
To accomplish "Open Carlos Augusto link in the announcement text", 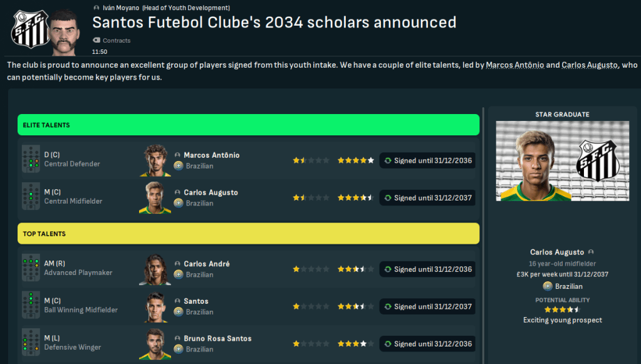I will [590, 65].
